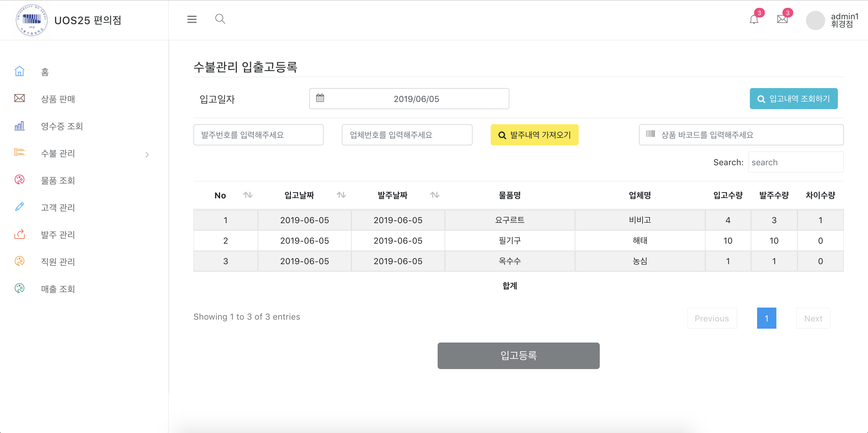Click the UOS25 university logo
The height and width of the screenshot is (433, 868).
(32, 20)
